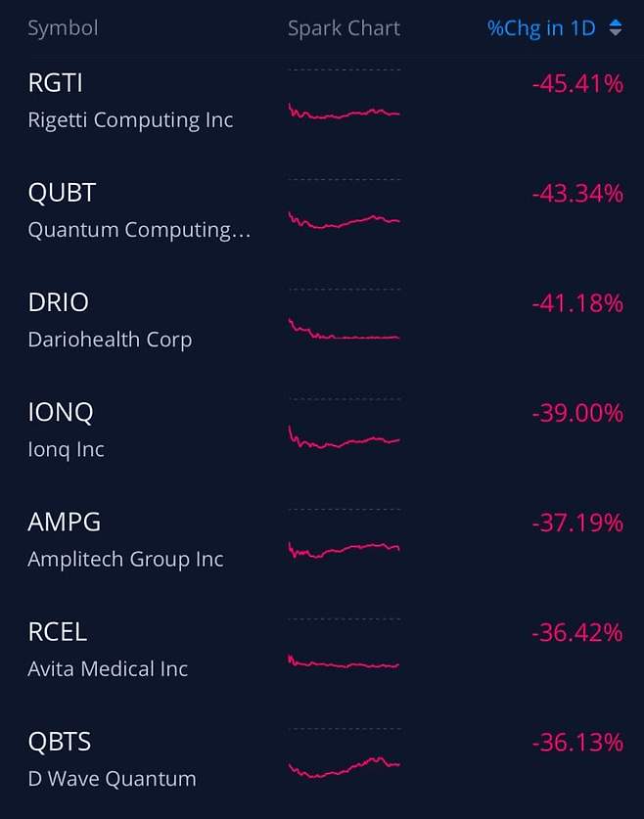Tap the AMPG ticker symbol

65,522
